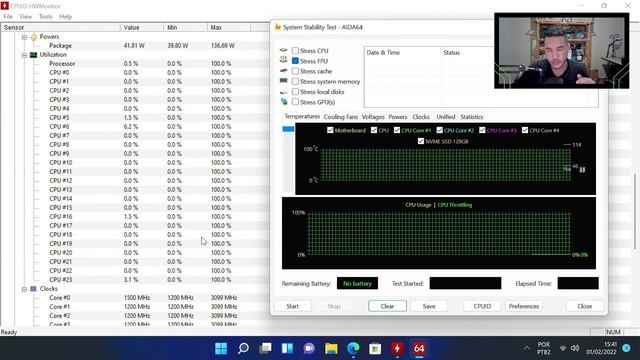Click the HWMonitor vertical scrollbar
Screen dimensions: 640x360
[635, 212]
